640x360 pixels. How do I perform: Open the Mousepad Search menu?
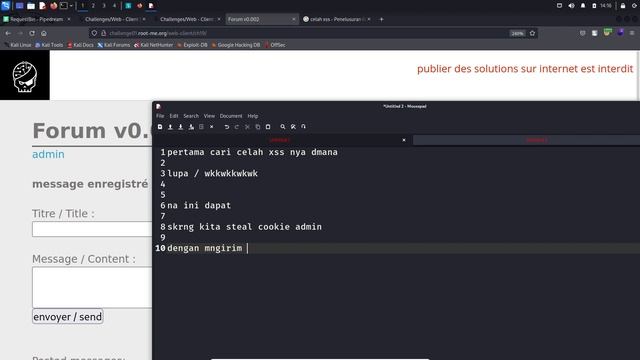click(x=191, y=116)
